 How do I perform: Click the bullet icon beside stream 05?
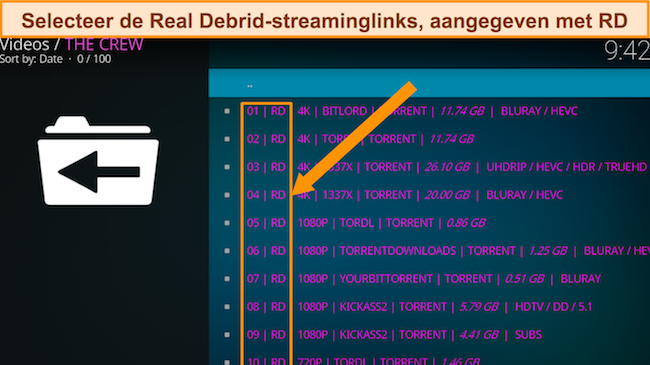point(227,223)
